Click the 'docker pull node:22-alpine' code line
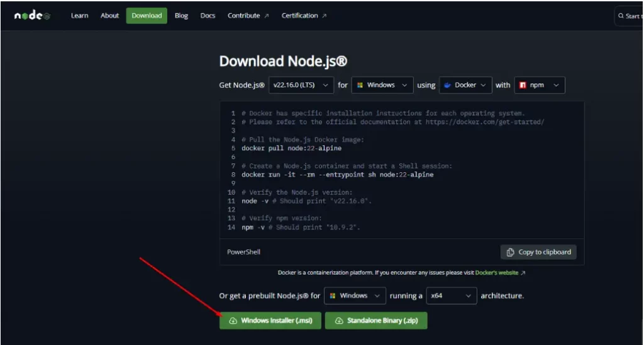The width and height of the screenshot is (644, 345). coord(291,148)
